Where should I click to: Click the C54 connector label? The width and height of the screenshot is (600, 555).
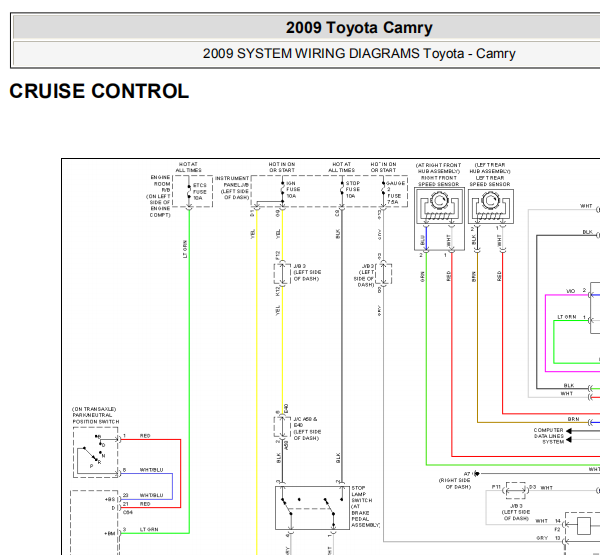(128, 512)
